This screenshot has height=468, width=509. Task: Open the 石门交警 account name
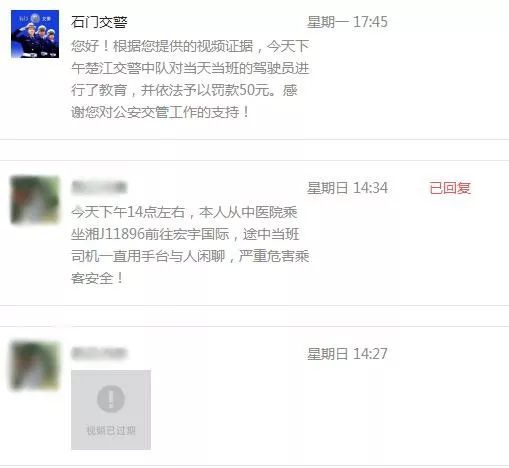pyautogui.click(x=99, y=22)
